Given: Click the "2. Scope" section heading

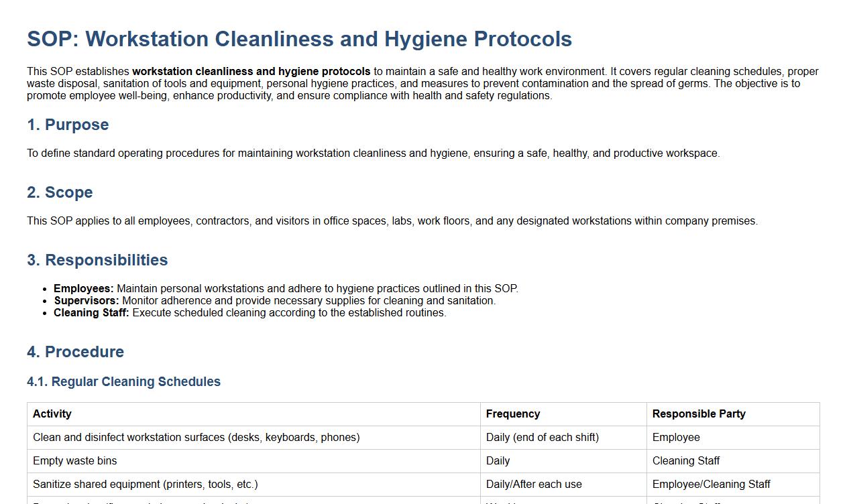Looking at the screenshot, I should point(60,192).
